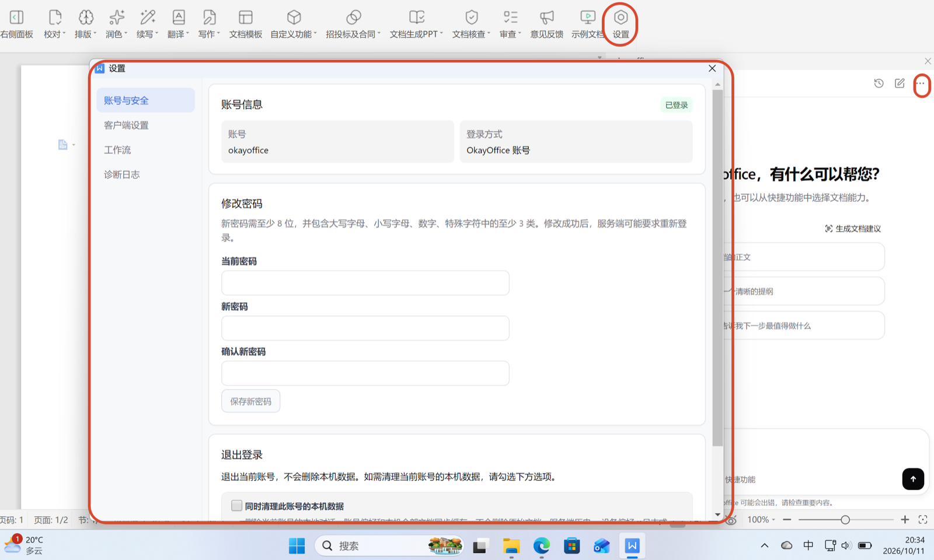Open the zoom percentage 100% dropdown
Image resolution: width=934 pixels, height=560 pixels.
[761, 519]
